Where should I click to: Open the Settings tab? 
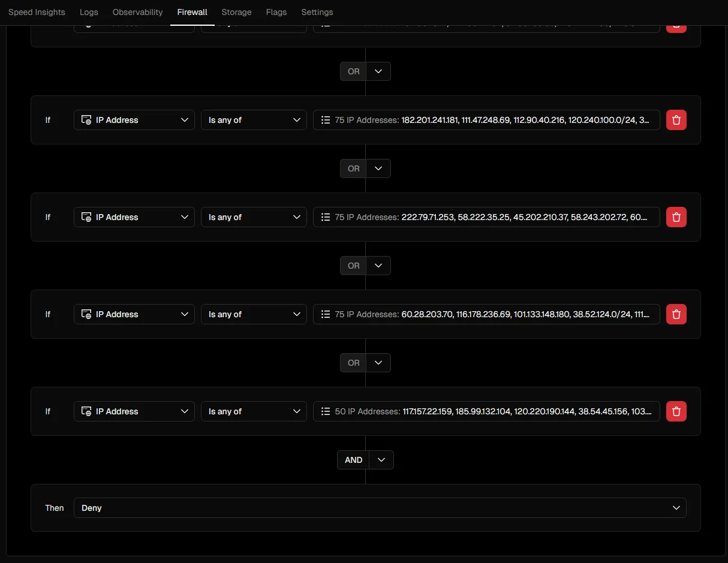point(317,12)
